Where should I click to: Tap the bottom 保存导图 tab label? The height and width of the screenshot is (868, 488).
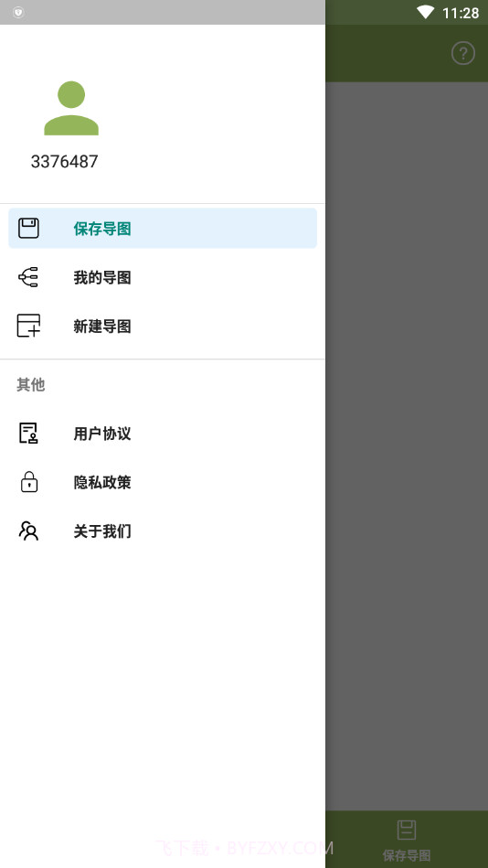pyautogui.click(x=407, y=855)
